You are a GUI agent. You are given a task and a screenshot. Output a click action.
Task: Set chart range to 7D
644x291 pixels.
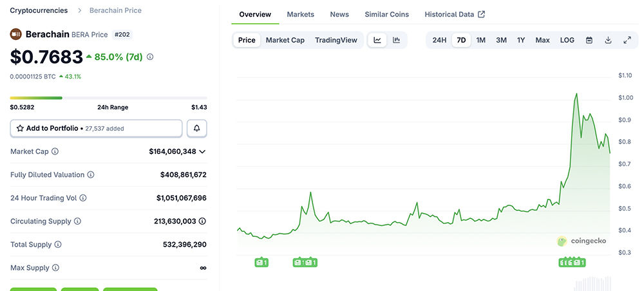coord(461,40)
